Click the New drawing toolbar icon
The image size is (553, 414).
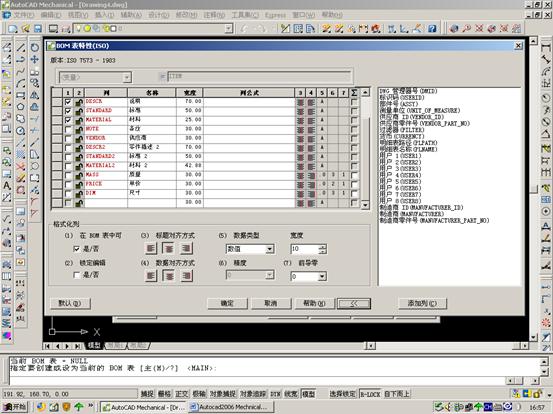pos(13,29)
